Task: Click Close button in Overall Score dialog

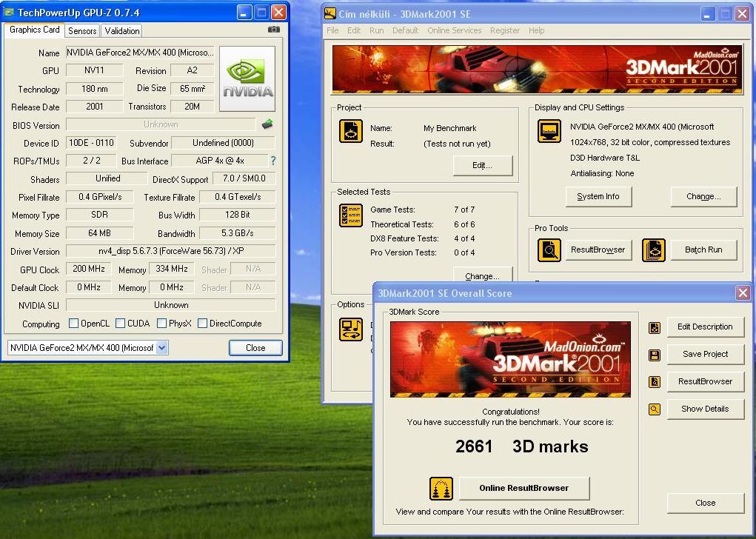Action: (705, 503)
